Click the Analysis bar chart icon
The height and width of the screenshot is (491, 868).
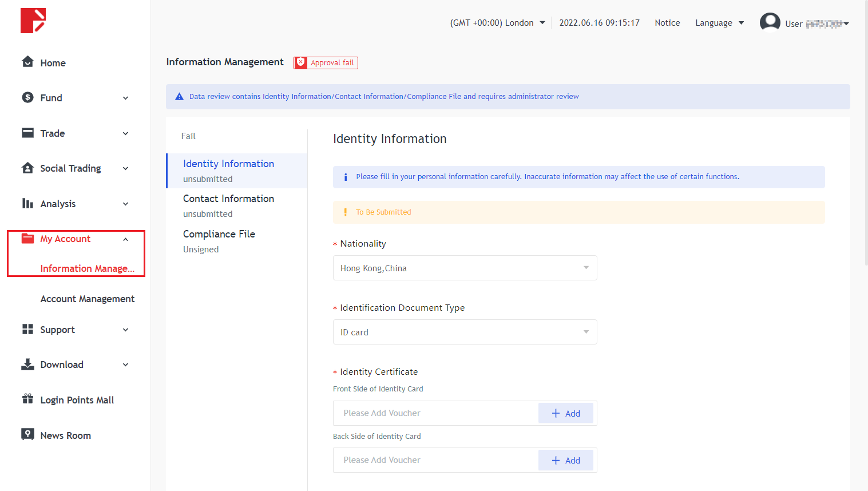pyautogui.click(x=27, y=203)
